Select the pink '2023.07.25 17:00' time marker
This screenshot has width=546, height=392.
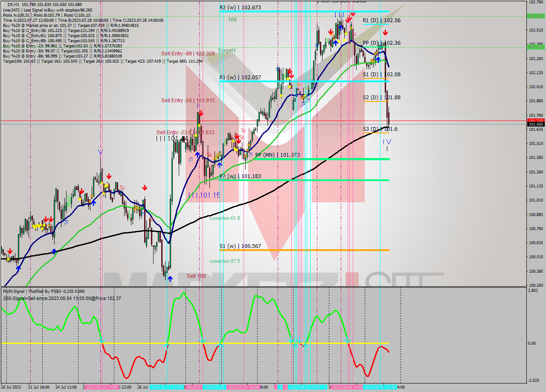tap(102, 387)
